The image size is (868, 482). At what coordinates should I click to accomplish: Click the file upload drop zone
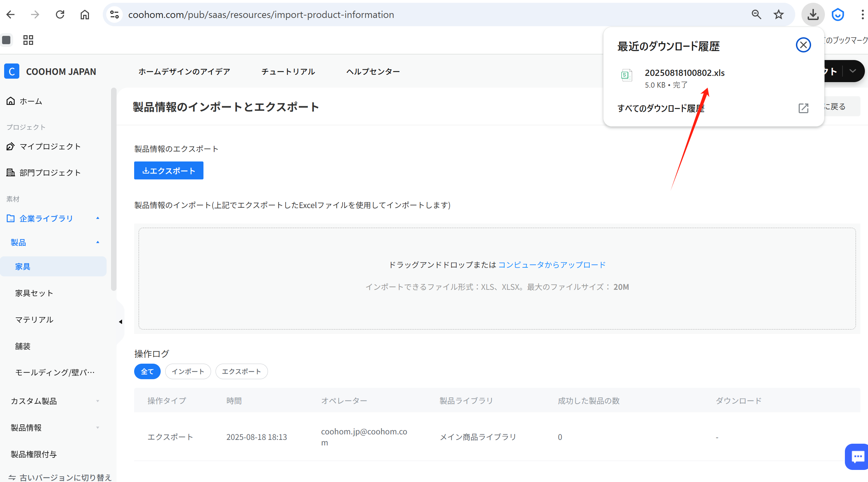point(497,278)
